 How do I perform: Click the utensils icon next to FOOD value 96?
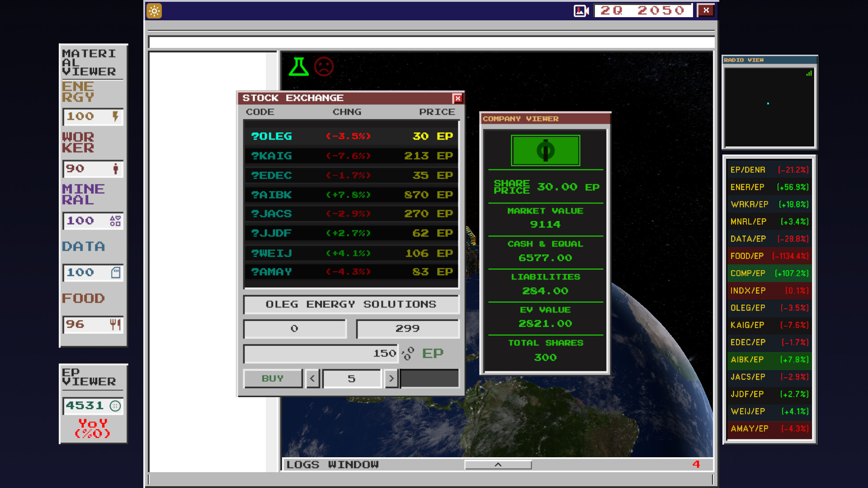tap(115, 324)
